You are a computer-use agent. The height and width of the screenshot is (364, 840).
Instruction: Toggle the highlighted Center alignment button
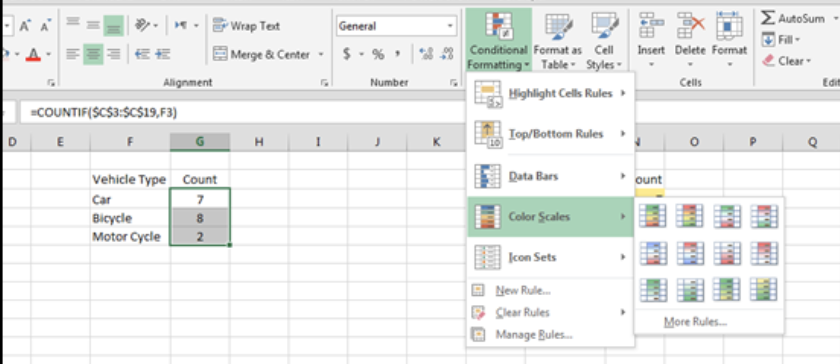pyautogui.click(x=93, y=54)
